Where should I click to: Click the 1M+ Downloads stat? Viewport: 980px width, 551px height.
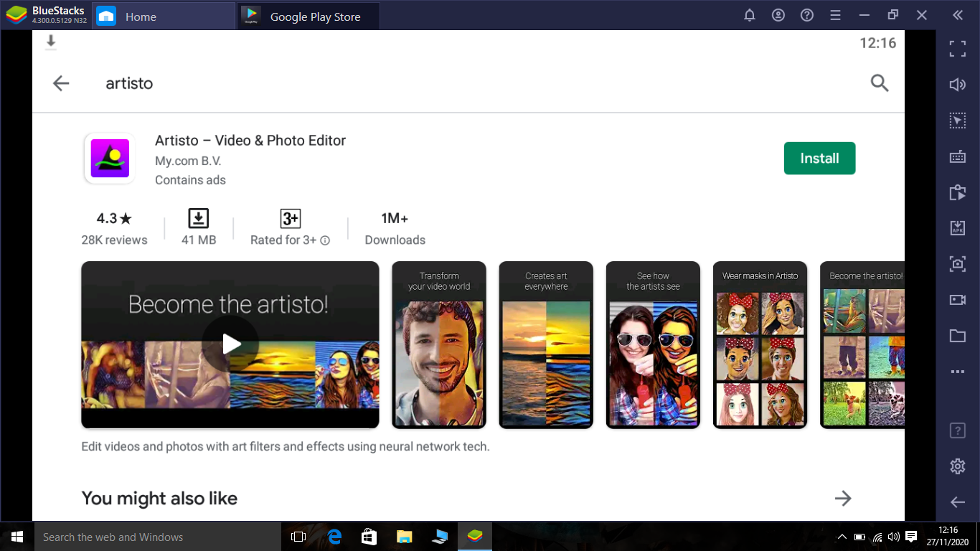tap(395, 228)
